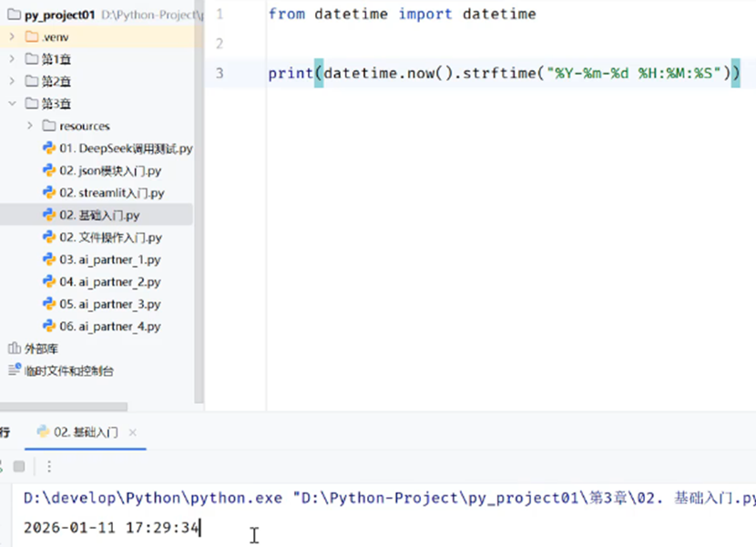756x547 pixels.
Task: Click Python icon of 05. ai_partner_3.py
Action: [48, 304]
